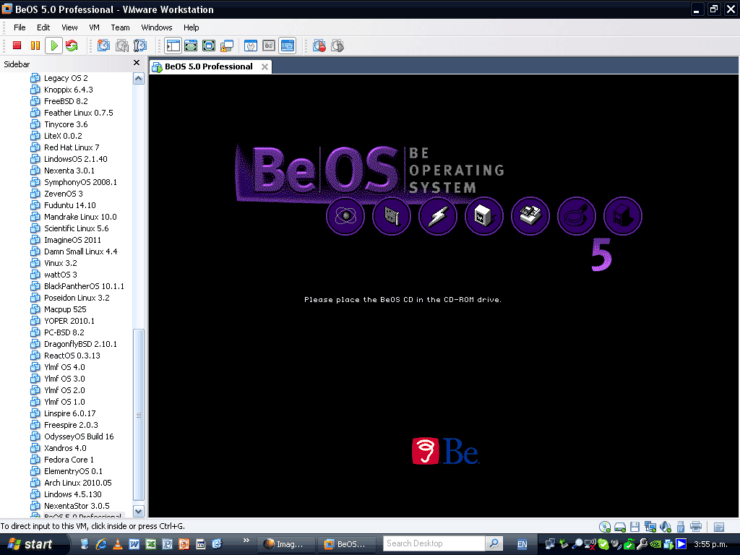
Task: Click the sidebar scroll down arrow
Action: click(138, 511)
